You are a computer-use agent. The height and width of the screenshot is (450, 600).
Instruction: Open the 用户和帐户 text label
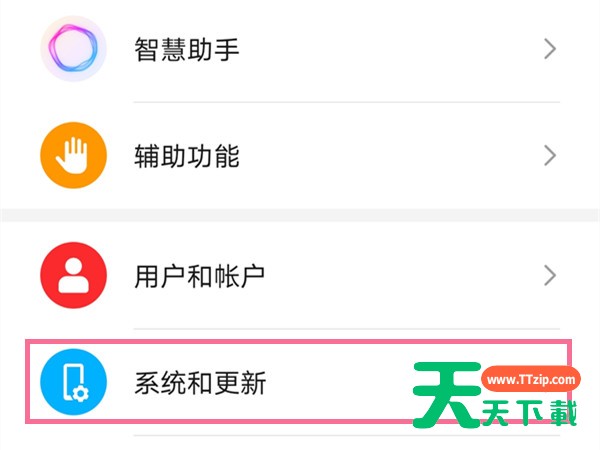[199, 276]
